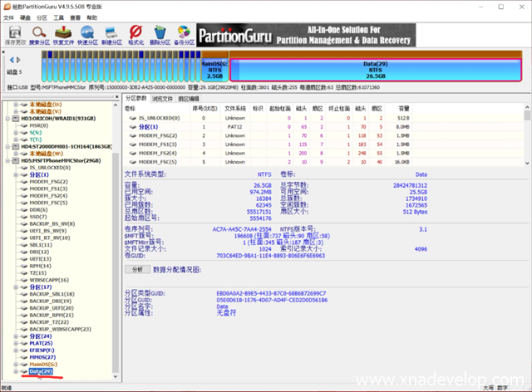Click the Search Partitions (搜索分区) icon
Image resolution: width=532 pixels, height=392 pixels.
point(40,33)
